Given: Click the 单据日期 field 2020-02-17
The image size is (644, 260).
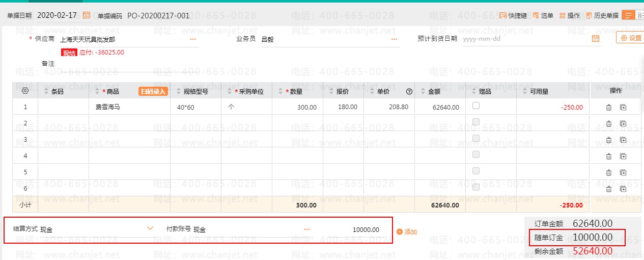Looking at the screenshot, I should click(x=58, y=15).
